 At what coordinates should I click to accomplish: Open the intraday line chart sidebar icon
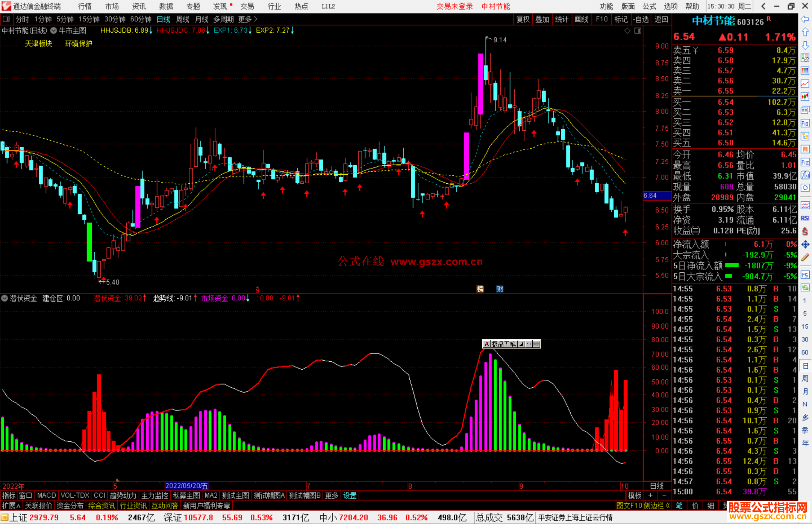(x=805, y=84)
